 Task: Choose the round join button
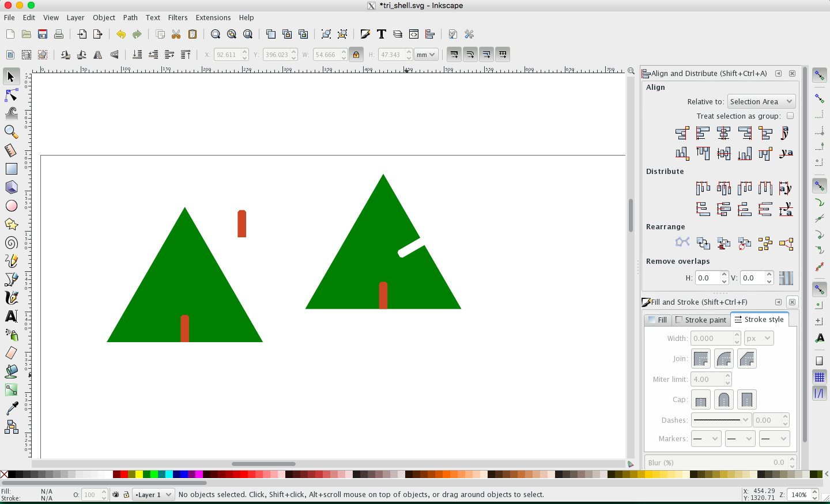[x=724, y=359]
